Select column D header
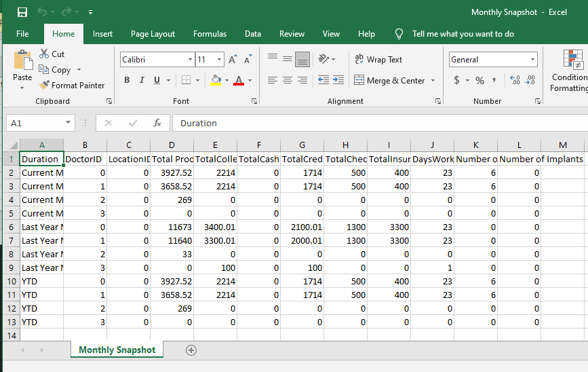 point(172,145)
